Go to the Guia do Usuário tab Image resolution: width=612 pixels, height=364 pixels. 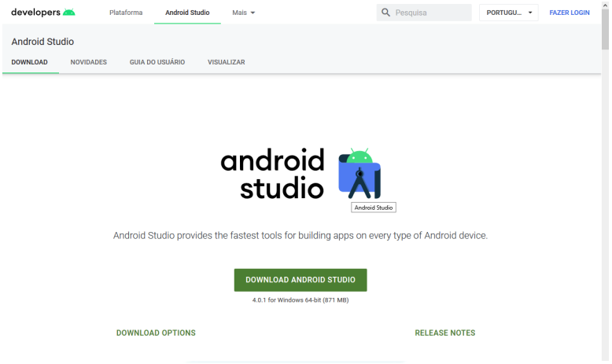pyautogui.click(x=157, y=62)
